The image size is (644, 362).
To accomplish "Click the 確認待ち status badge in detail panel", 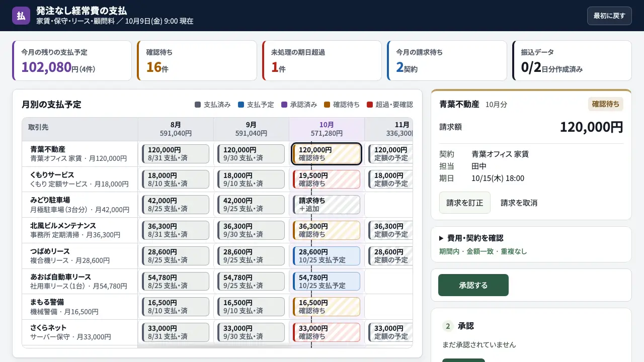I will 606,104.
